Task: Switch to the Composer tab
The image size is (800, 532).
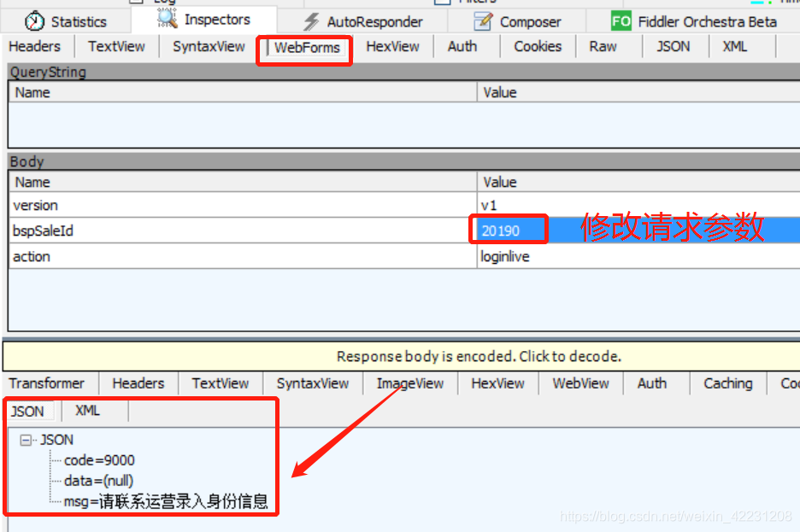Action: [x=517, y=21]
